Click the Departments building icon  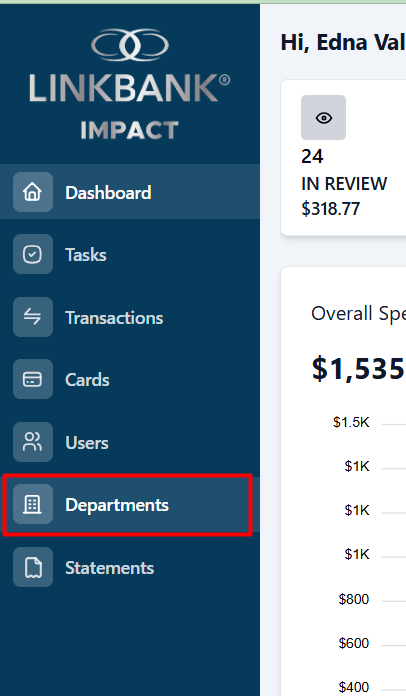pyautogui.click(x=33, y=504)
